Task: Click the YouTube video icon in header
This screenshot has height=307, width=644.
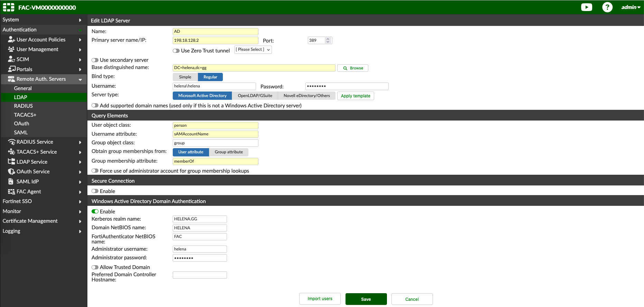Action: pyautogui.click(x=586, y=7)
